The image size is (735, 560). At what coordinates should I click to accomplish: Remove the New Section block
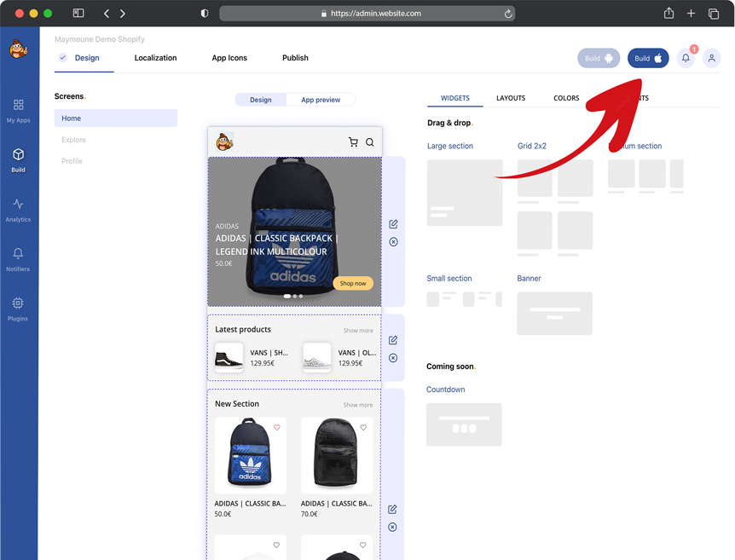392,528
